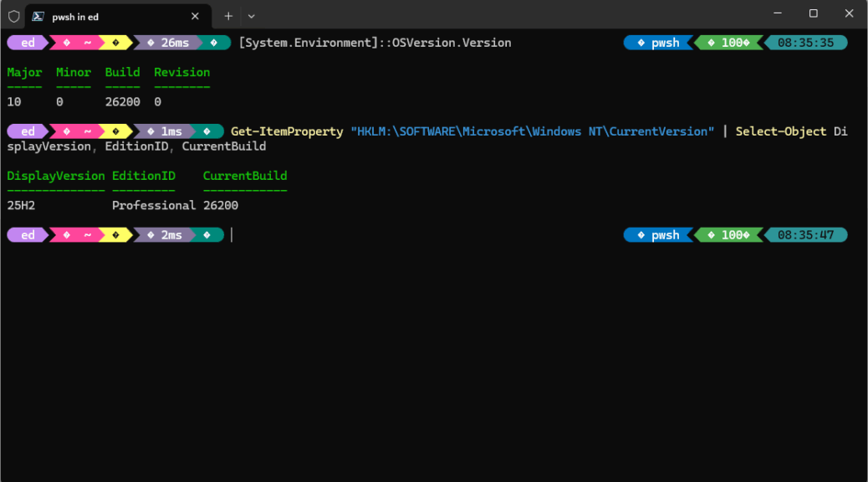The image size is (868, 482).
Task: Maximize the terminal window
Action: (813, 14)
